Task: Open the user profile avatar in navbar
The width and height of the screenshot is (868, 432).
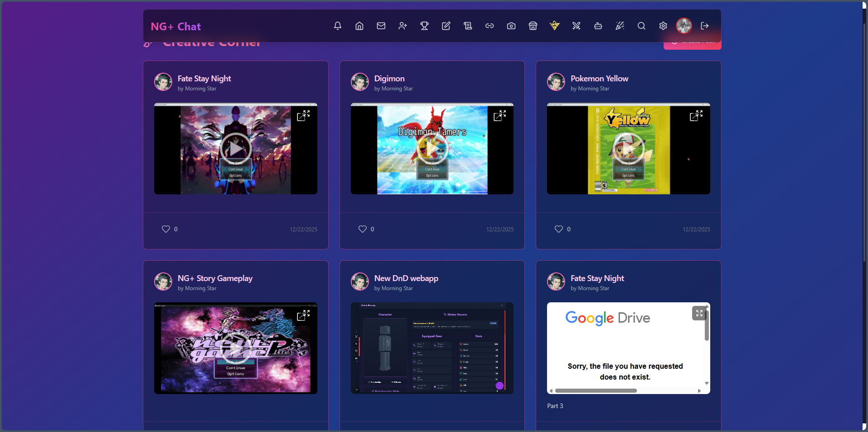Action: (x=684, y=26)
